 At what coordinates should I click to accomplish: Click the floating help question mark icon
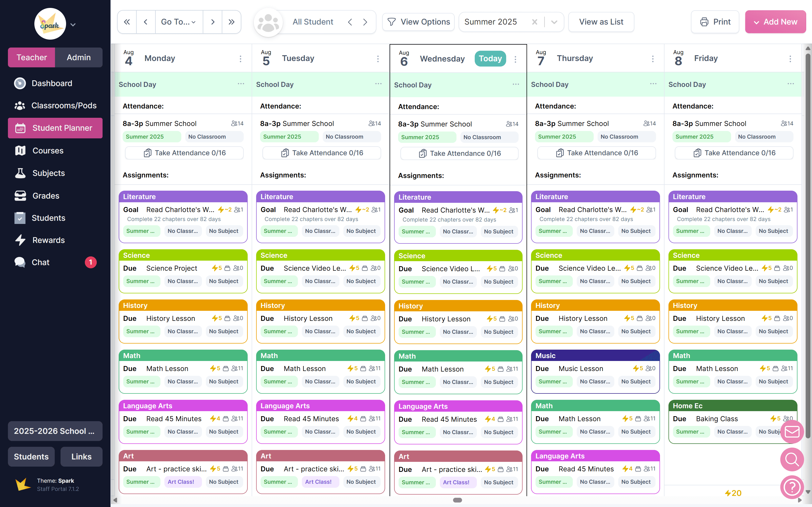coord(792,487)
